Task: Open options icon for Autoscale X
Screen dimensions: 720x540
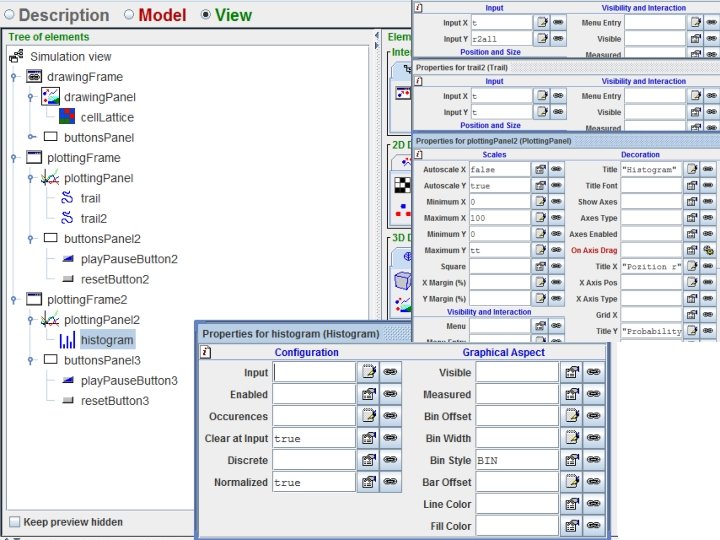Action: point(540,169)
